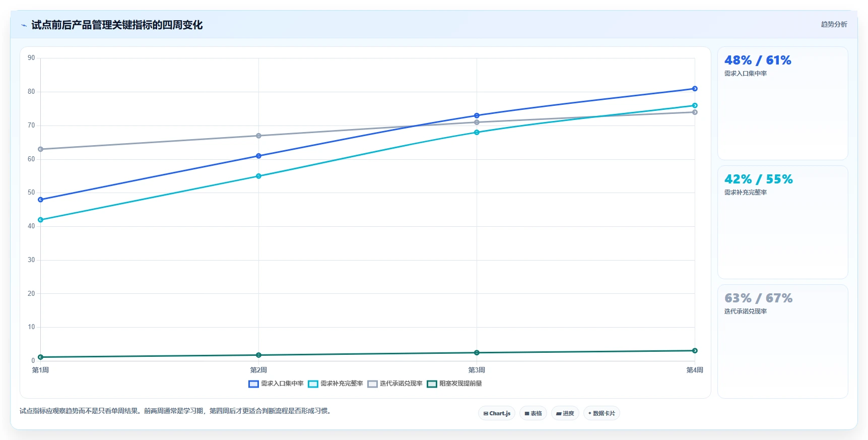
Task: Select the 第1周 green 阻塞发现提前量 point
Action: (x=40, y=357)
